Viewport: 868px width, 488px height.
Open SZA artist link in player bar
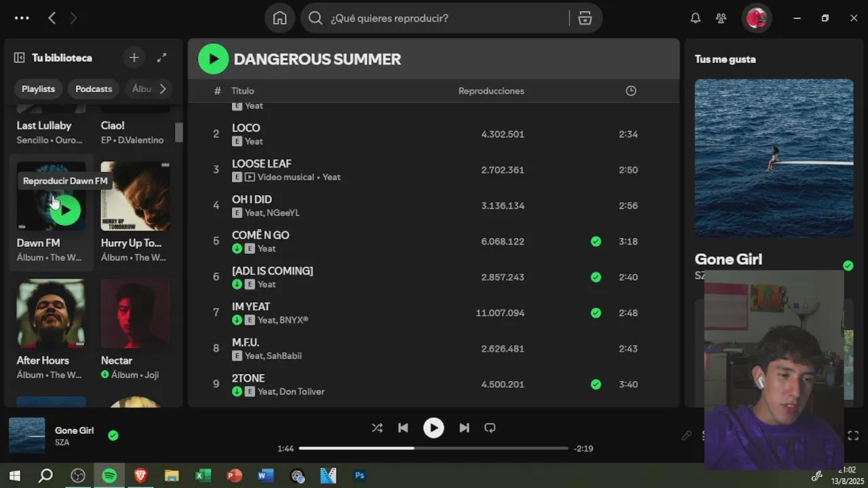click(x=62, y=443)
